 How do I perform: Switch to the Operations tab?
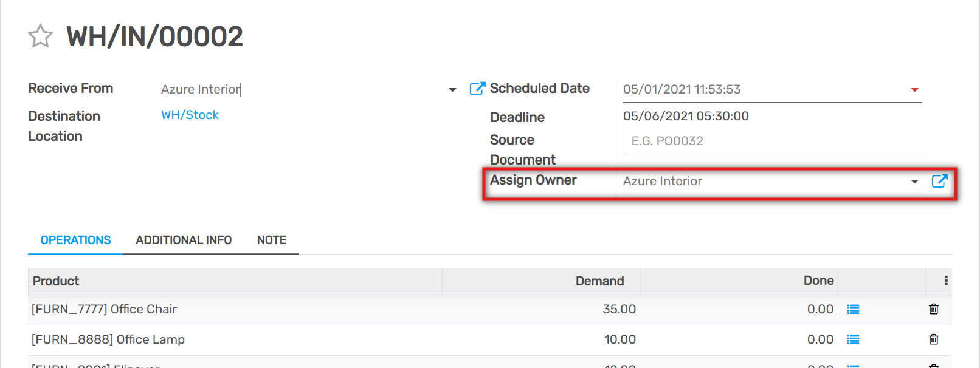click(x=75, y=240)
